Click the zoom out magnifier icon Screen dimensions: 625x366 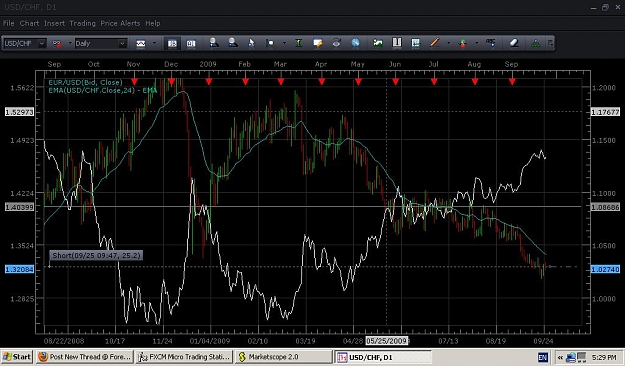click(233, 43)
